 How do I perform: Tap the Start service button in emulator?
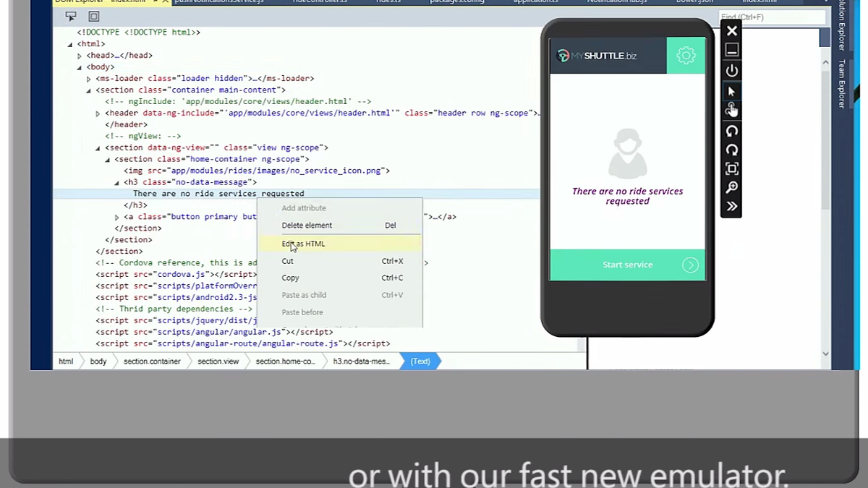coord(627,265)
